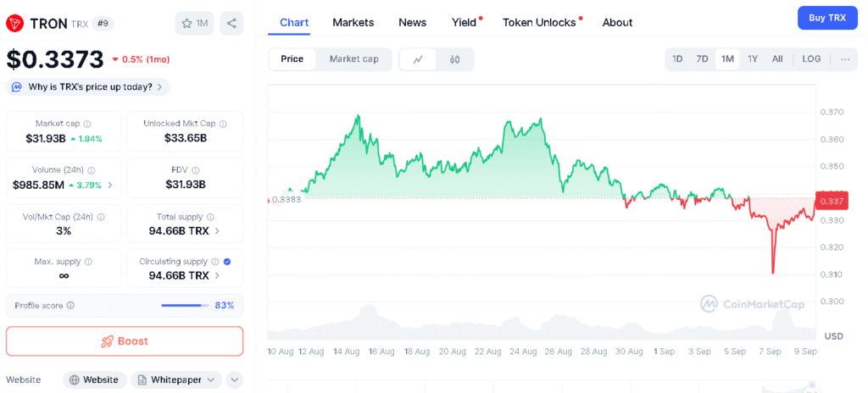The width and height of the screenshot is (868, 393).
Task: Set chart range to 1D
Action: click(x=677, y=58)
